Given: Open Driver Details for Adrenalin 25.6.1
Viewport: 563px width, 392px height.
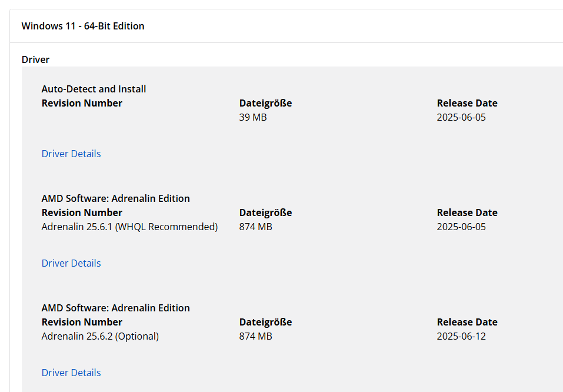Looking at the screenshot, I should point(71,263).
